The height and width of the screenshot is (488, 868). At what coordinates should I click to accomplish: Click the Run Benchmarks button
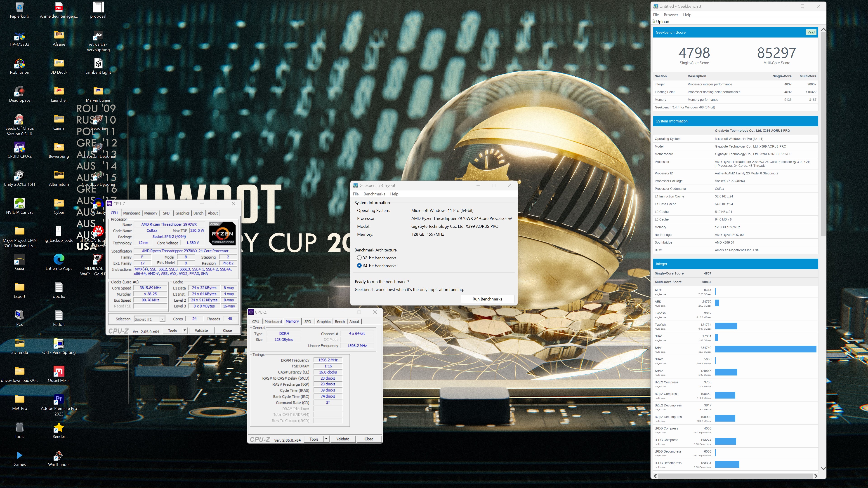tap(487, 299)
